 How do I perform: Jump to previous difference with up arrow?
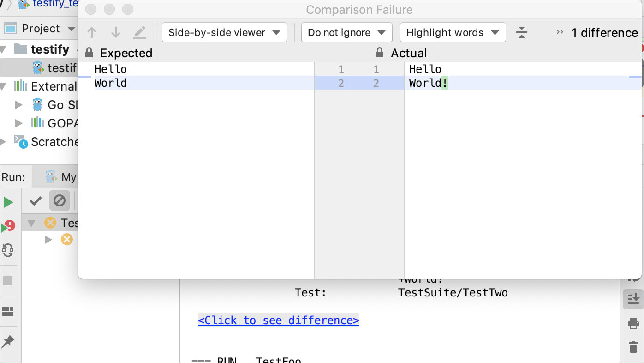[x=92, y=32]
